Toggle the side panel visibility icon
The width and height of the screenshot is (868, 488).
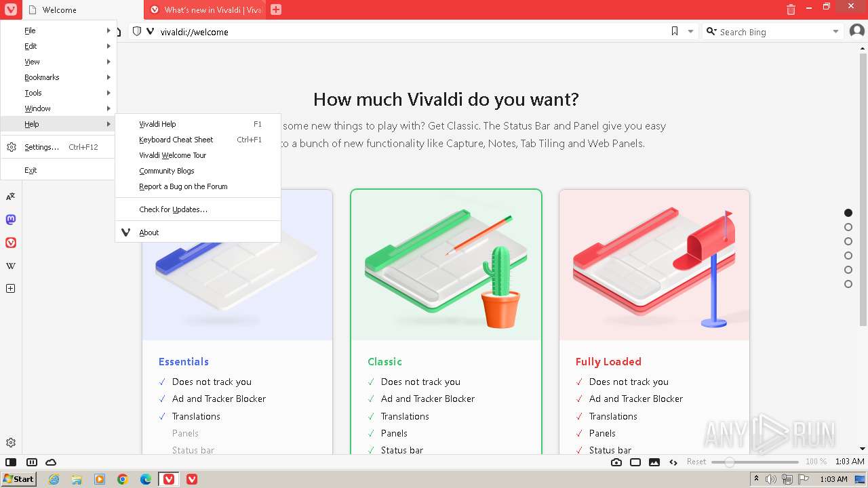pos(11,462)
